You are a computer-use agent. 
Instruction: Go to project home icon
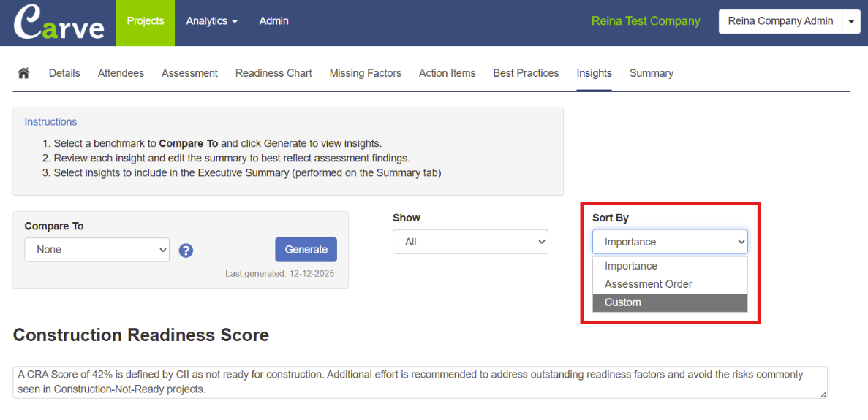pos(23,73)
